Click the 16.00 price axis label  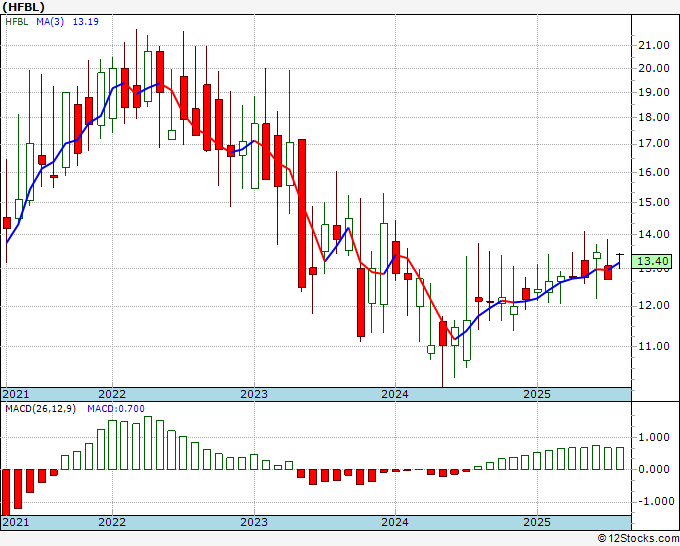tap(654, 172)
